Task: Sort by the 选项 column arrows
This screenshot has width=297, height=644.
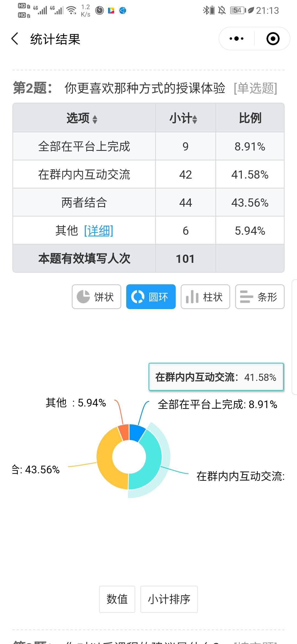Action: 95,119
